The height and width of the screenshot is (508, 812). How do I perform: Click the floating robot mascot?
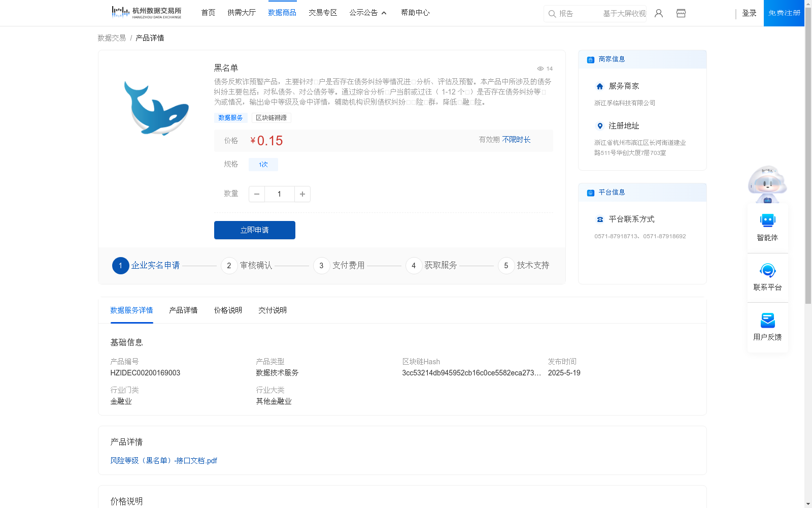767,184
